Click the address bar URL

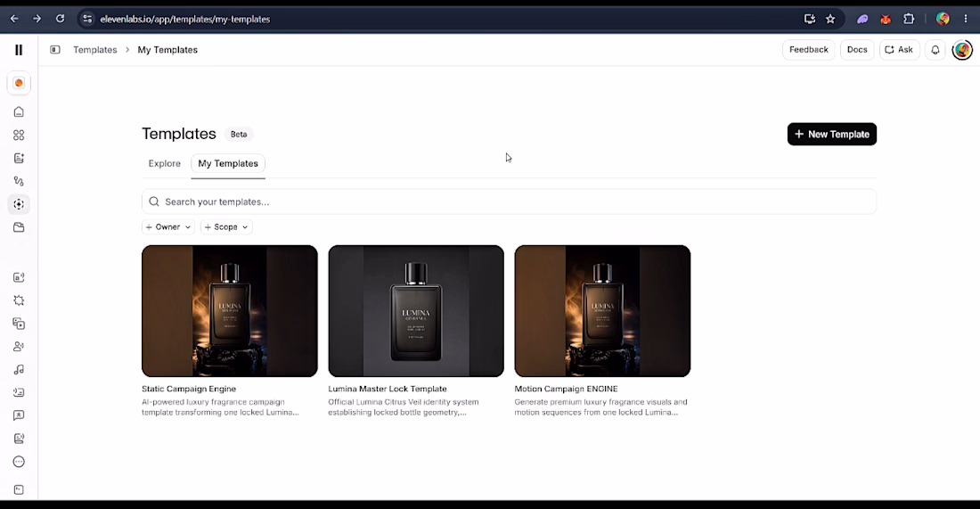185,20
